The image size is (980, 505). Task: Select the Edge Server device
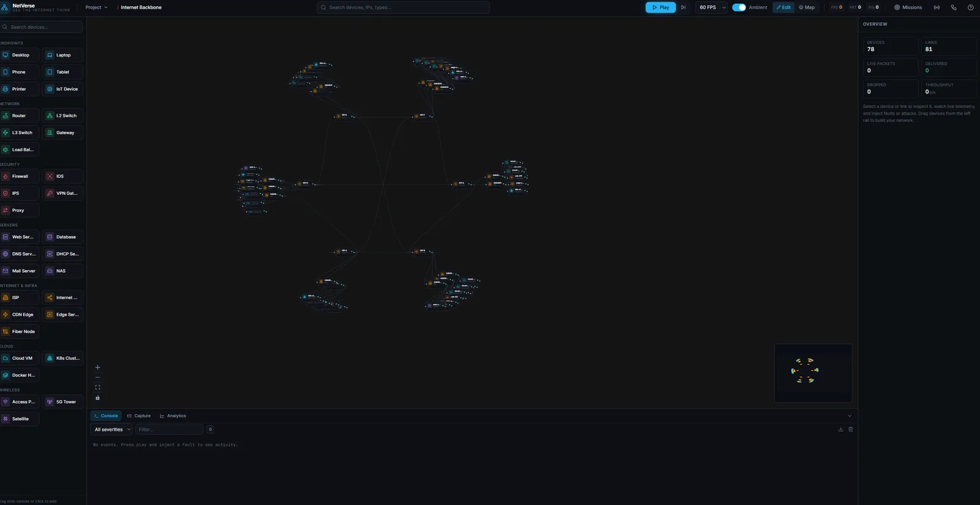pyautogui.click(x=62, y=314)
